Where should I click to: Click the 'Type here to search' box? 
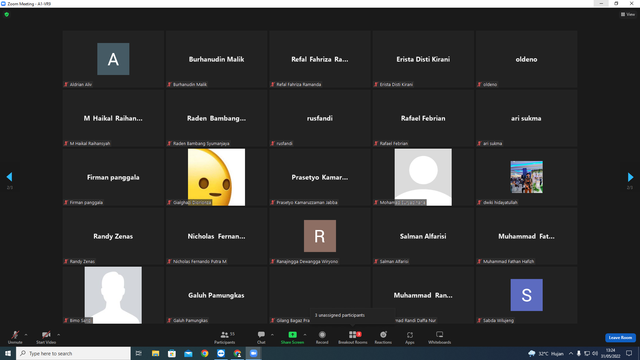click(73, 353)
